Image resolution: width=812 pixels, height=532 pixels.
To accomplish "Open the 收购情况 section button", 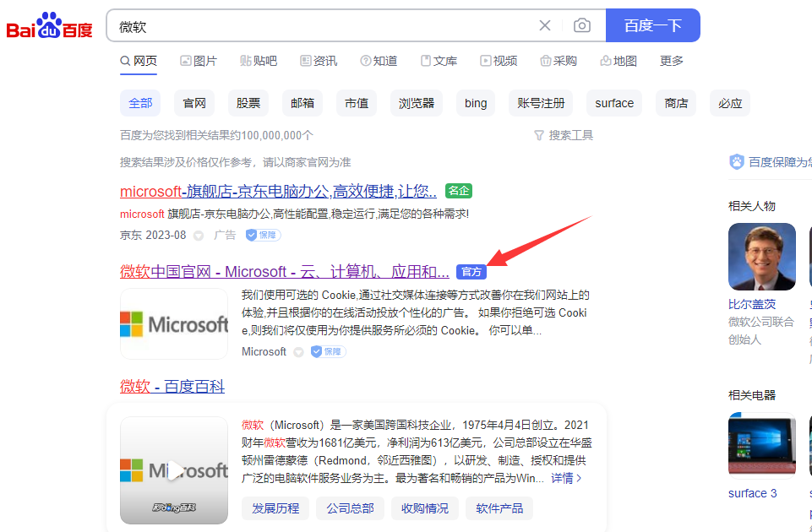I will coord(425,508).
